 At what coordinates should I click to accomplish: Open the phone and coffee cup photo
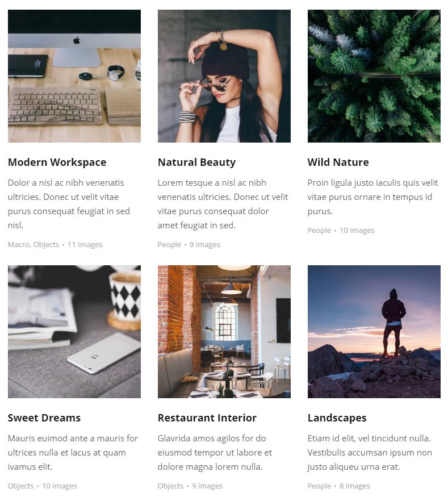(74, 332)
